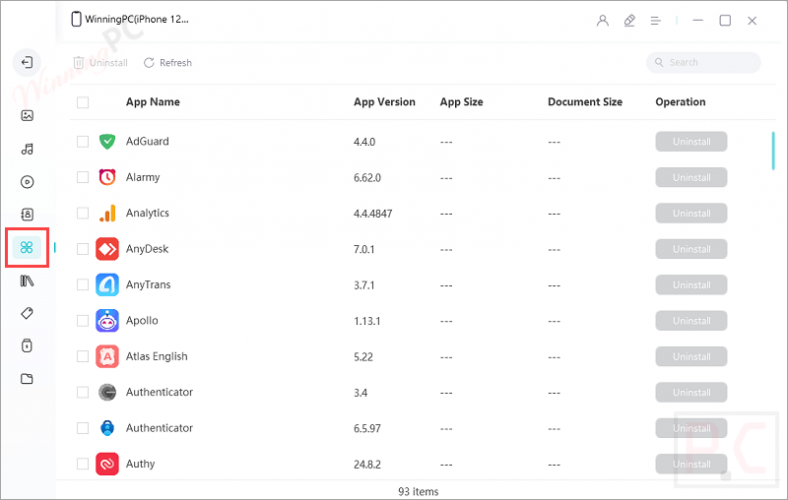Screen dimensions: 788x500
Task: Open the Contacts section in sidebar
Action: click(x=27, y=214)
